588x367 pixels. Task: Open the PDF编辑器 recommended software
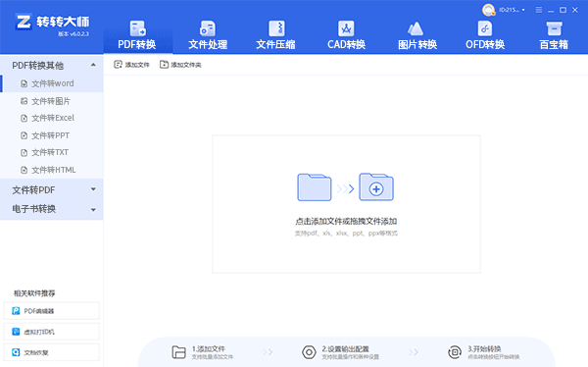(52, 311)
